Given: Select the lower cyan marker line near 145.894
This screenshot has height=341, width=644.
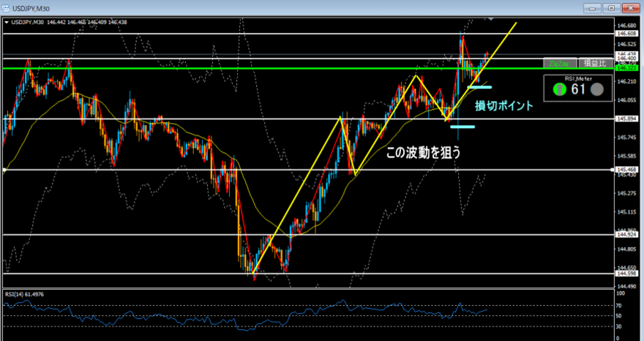Looking at the screenshot, I should [463, 127].
